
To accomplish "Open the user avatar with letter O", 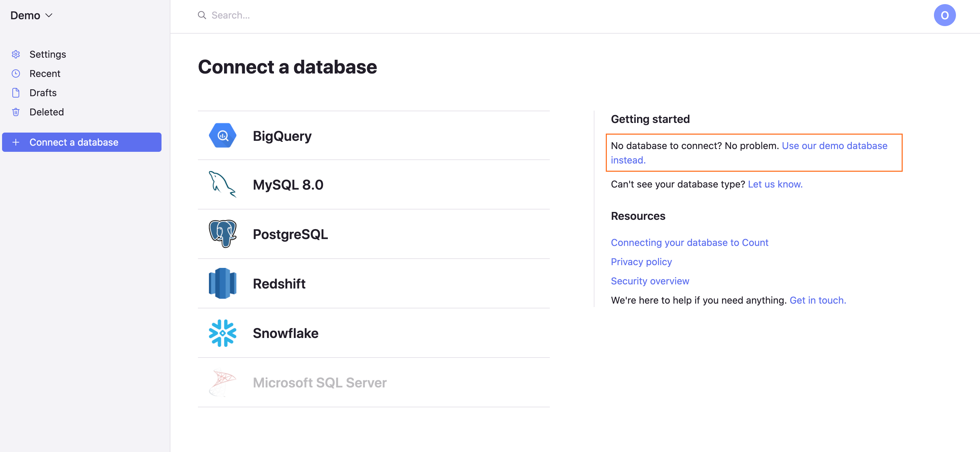I will pos(944,15).
